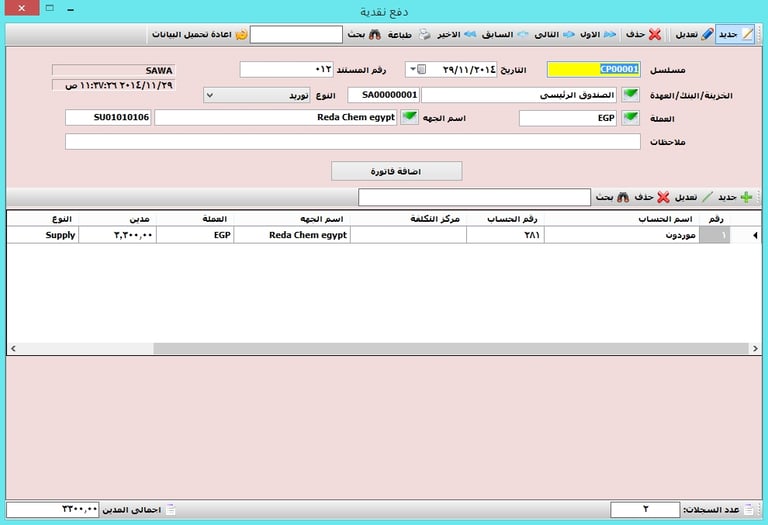Image resolution: width=768 pixels, height=525 pixels.
Task: Click the مسلسل field containing CP00001
Action: [x=594, y=70]
